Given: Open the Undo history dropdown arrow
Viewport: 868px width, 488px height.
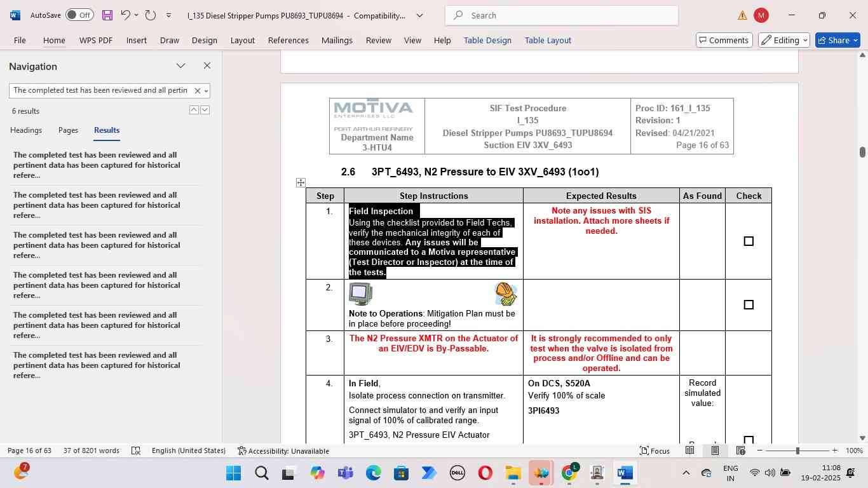Looking at the screenshot, I should [136, 15].
